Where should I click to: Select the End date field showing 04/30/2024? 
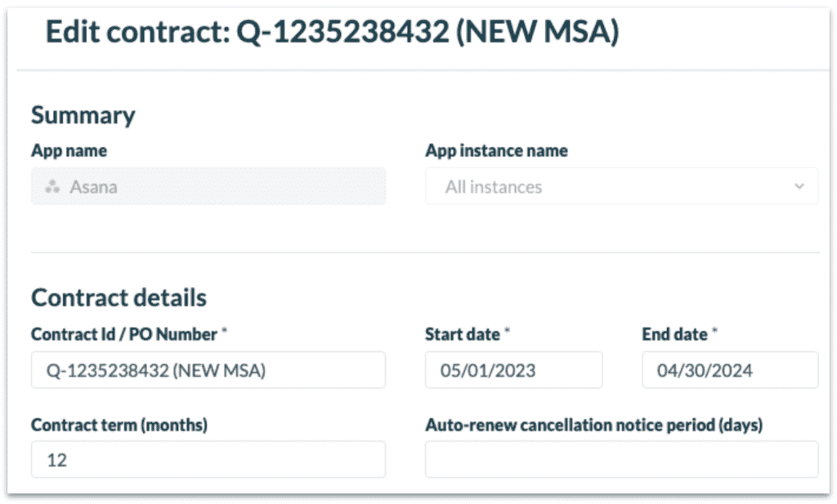[730, 369]
